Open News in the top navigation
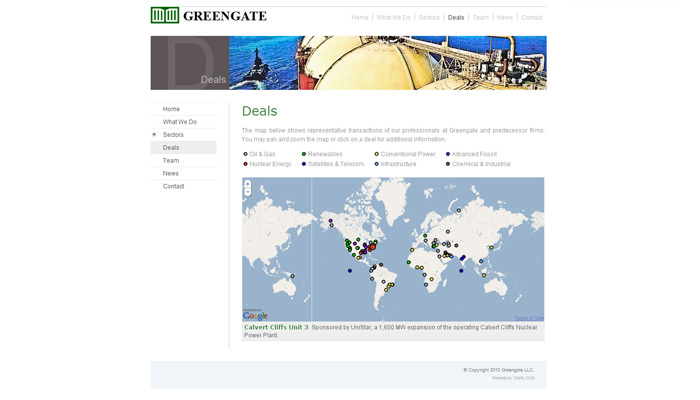This screenshot has height=400, width=700. [x=505, y=17]
